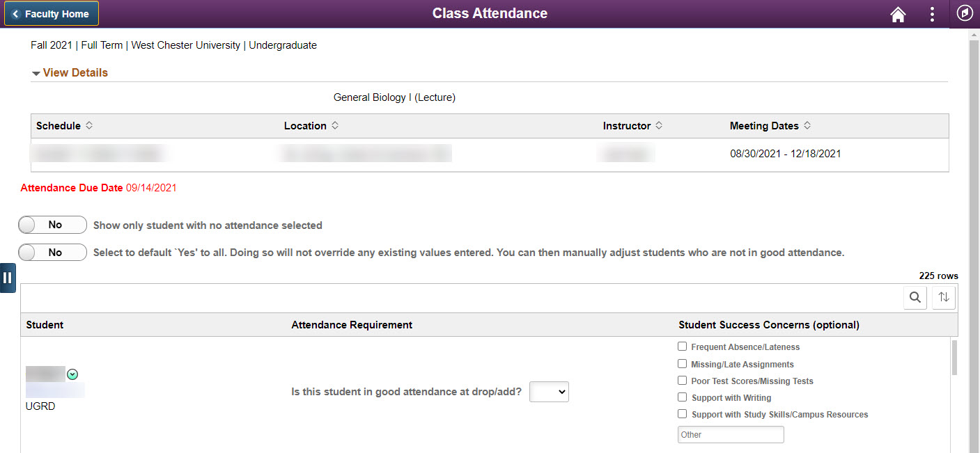This screenshot has height=453, width=980.
Task: Open the NavBar compass icon
Action: point(965,14)
